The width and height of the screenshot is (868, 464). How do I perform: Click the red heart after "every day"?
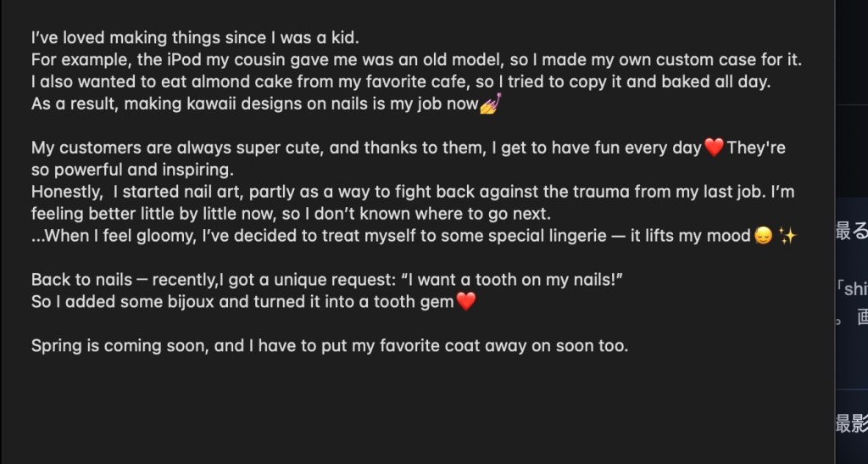(x=714, y=148)
